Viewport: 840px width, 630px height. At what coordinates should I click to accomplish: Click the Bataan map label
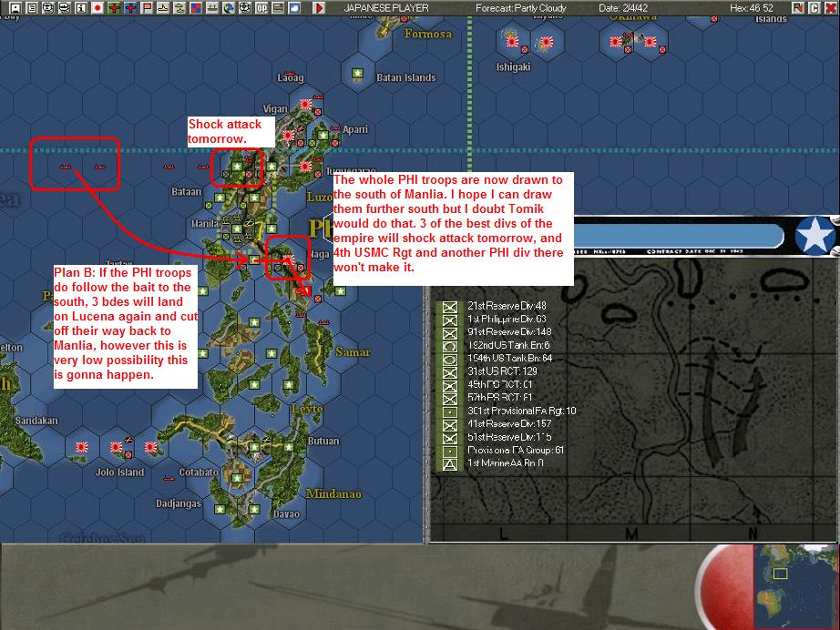pos(187,191)
